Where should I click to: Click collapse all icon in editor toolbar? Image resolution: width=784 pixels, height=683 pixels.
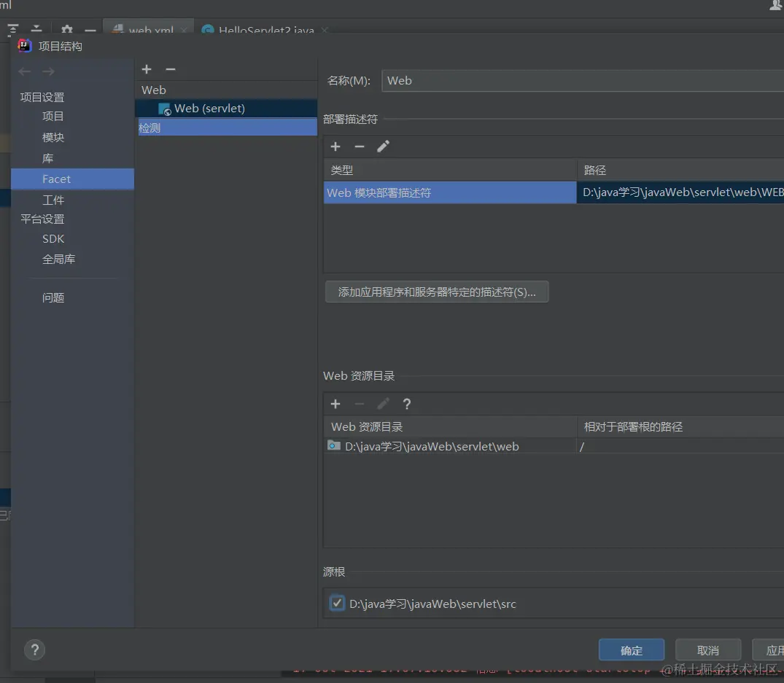click(36, 29)
